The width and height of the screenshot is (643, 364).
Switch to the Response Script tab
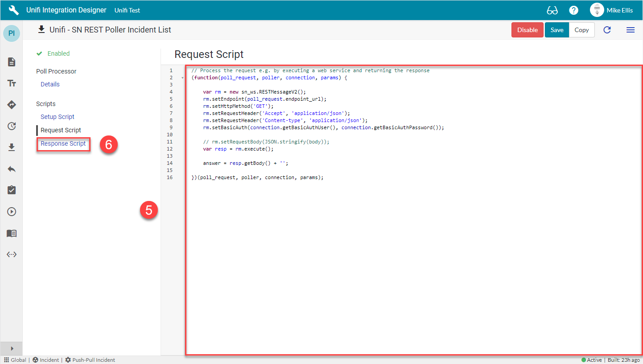tap(63, 144)
